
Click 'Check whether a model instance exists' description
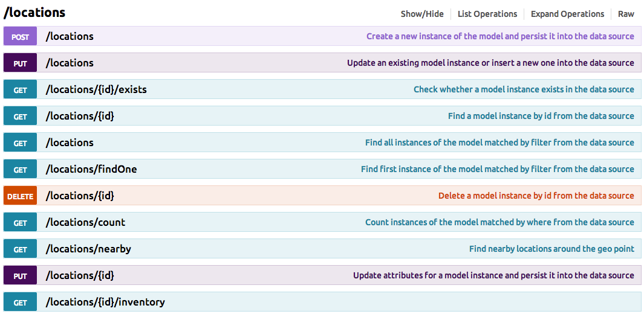[524, 89]
